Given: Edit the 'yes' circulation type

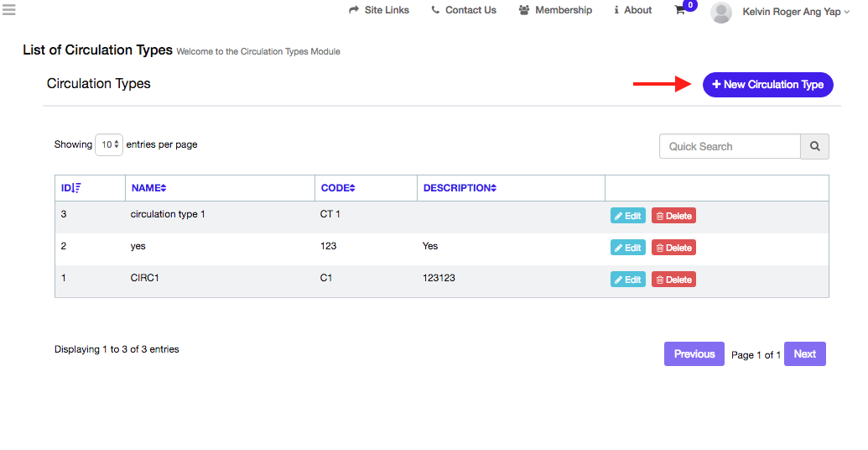Looking at the screenshot, I should 627,248.
